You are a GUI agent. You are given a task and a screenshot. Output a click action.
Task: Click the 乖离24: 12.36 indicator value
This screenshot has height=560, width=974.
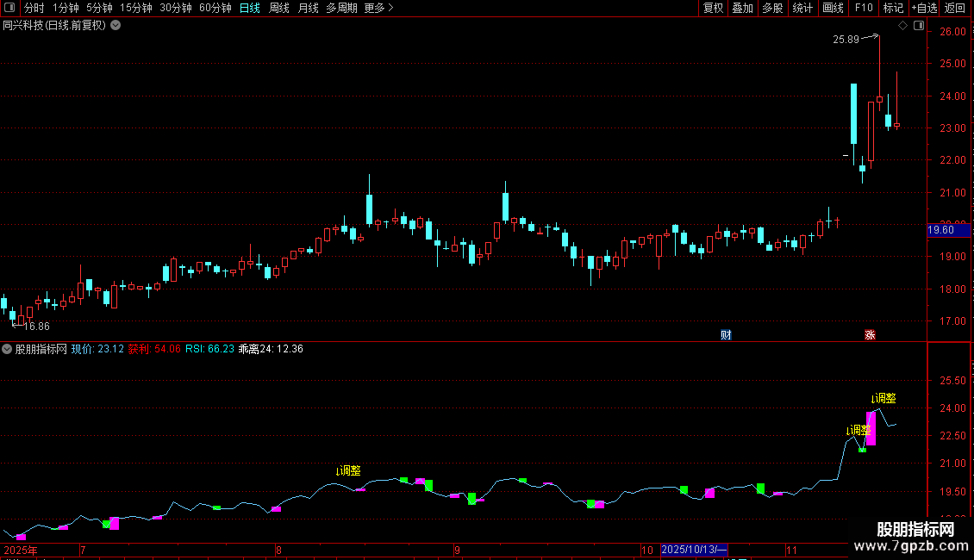click(271, 349)
